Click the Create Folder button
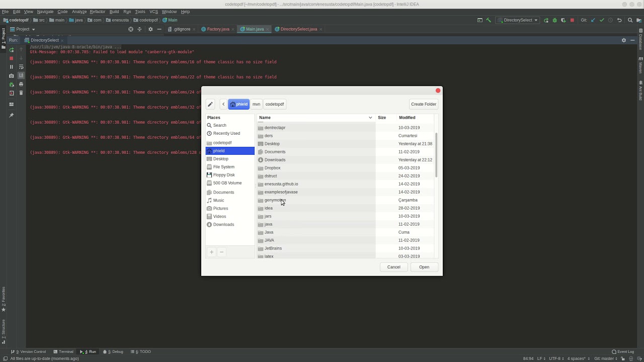The width and height of the screenshot is (644, 362). (424, 104)
